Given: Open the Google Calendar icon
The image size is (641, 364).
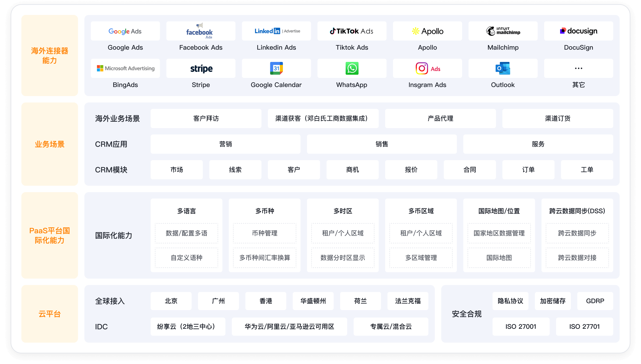Looking at the screenshot, I should [x=276, y=69].
